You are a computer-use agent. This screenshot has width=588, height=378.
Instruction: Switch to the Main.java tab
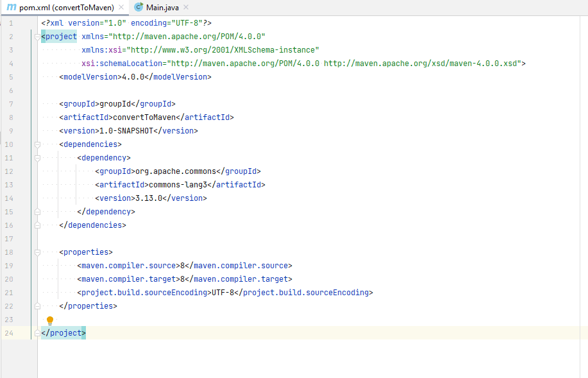pos(162,8)
